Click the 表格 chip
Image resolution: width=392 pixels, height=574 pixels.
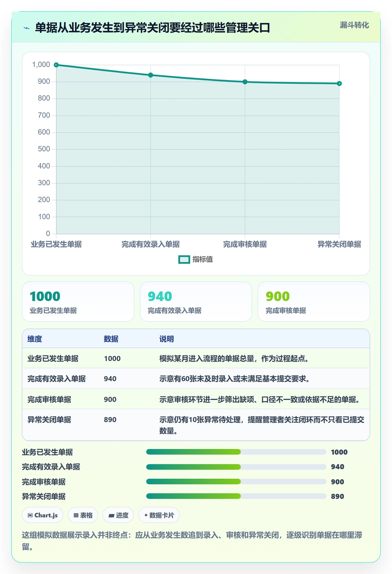[x=83, y=515]
